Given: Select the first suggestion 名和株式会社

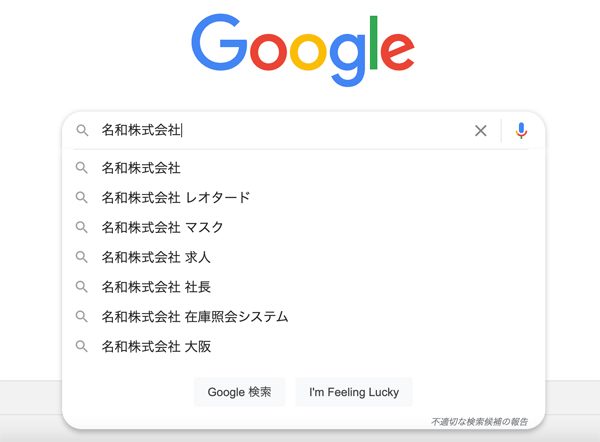Looking at the screenshot, I should pyautogui.click(x=303, y=168).
